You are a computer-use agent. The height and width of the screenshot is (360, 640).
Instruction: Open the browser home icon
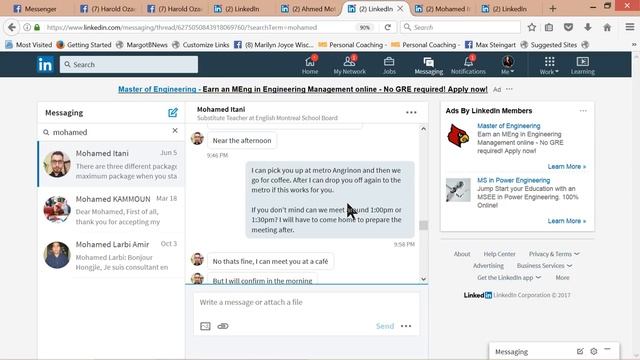click(607, 27)
